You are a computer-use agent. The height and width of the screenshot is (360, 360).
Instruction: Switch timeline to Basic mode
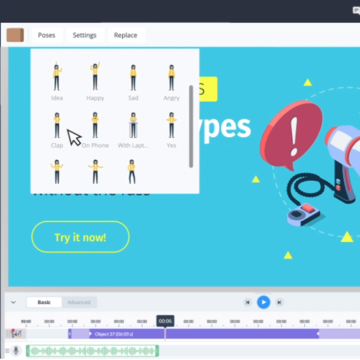(x=44, y=302)
